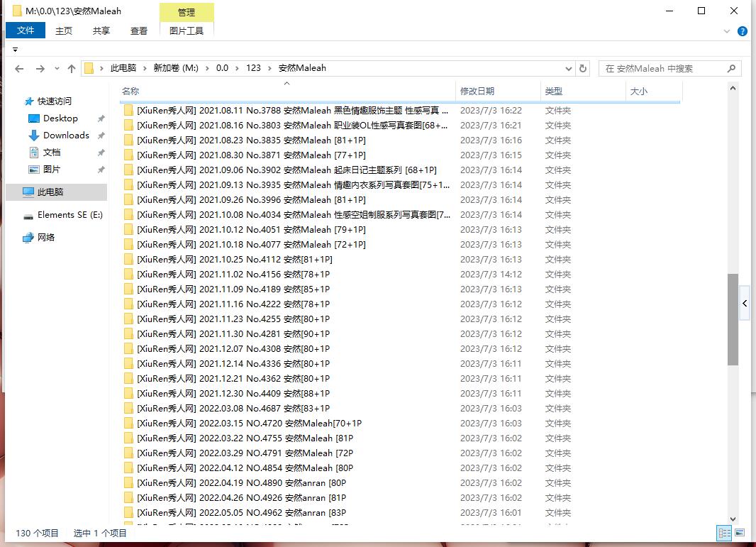Select folder No.4409 dated 2021.12.30

pyautogui.click(x=400, y=394)
